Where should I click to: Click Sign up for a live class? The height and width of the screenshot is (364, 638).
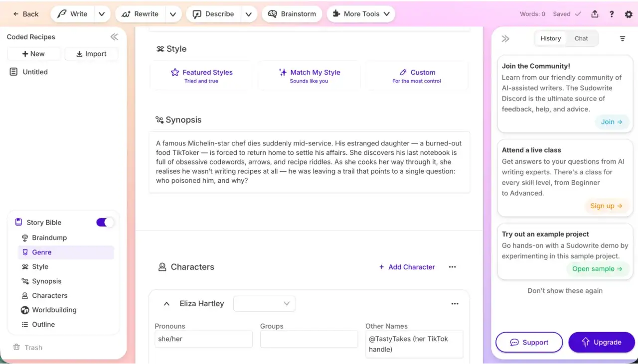607,206
